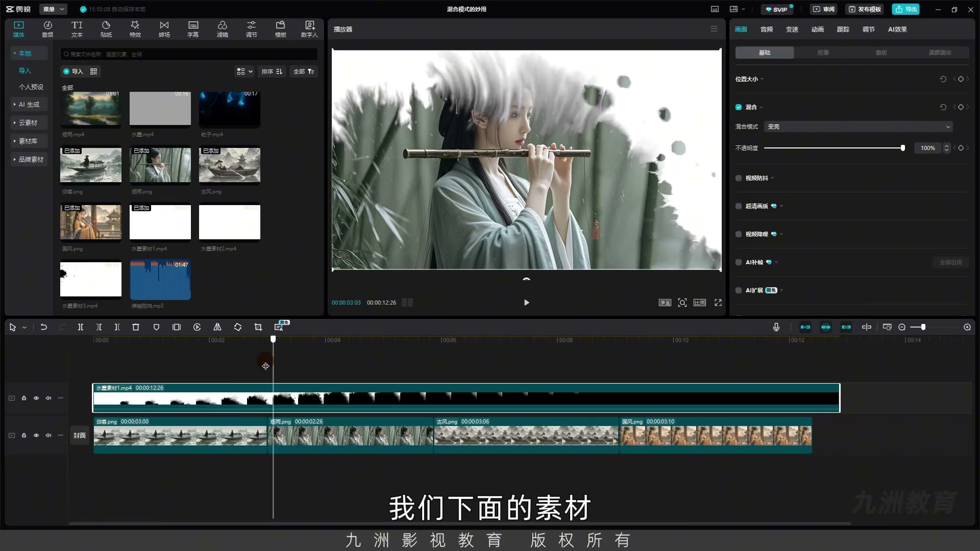Click the 审阅 review button
The height and width of the screenshot is (551, 980).
[823, 9]
